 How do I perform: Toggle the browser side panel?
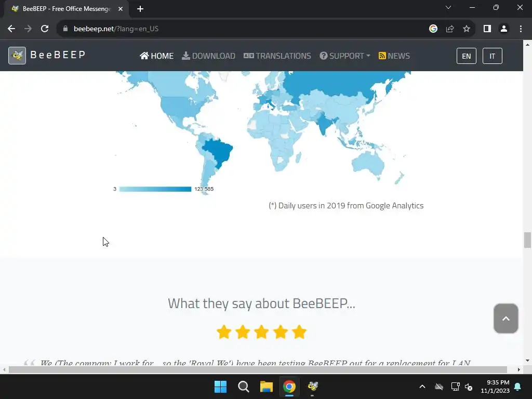(x=487, y=29)
